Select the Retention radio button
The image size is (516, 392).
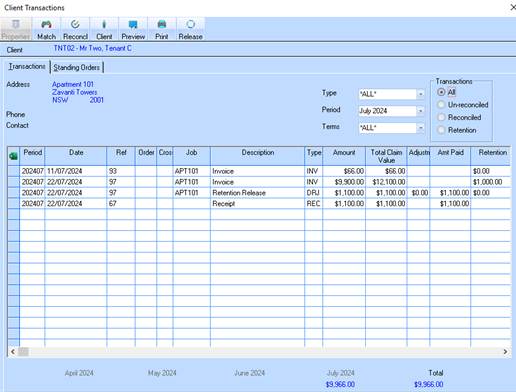(x=441, y=130)
